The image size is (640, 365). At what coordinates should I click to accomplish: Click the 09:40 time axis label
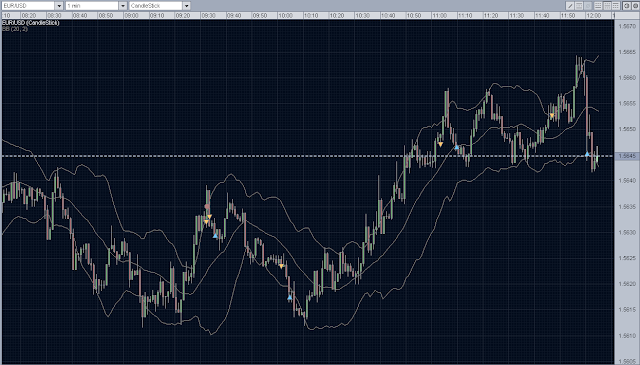click(234, 16)
